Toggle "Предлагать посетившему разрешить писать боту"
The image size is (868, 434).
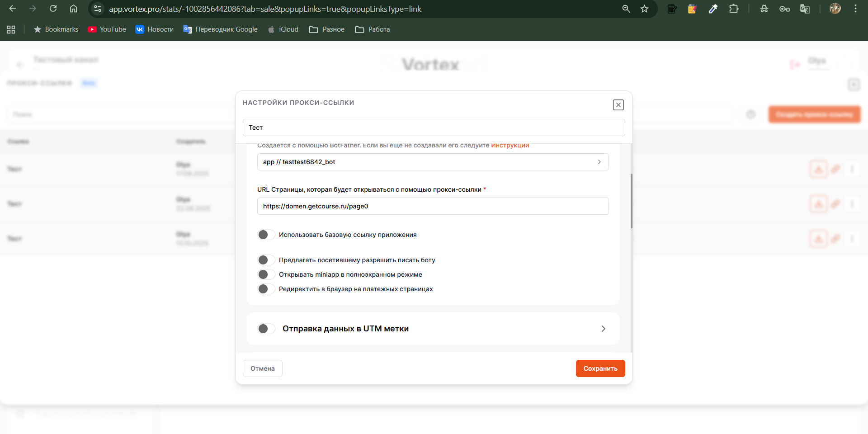266,260
